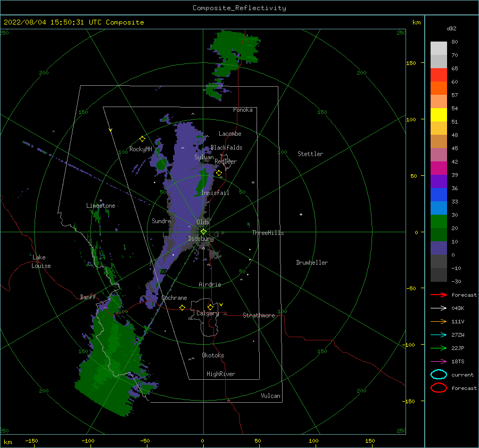Click the Vulcan label

coord(270,395)
